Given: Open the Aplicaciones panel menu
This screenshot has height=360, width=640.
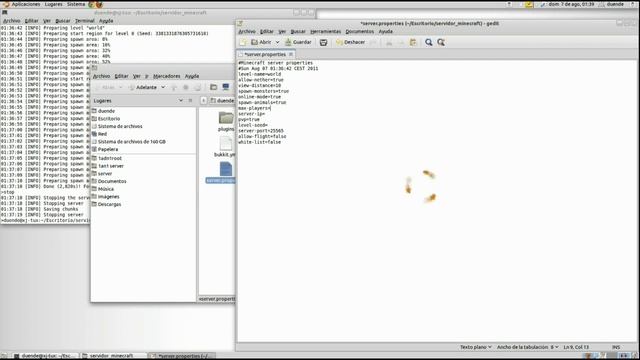Looking at the screenshot, I should click(x=26, y=4).
